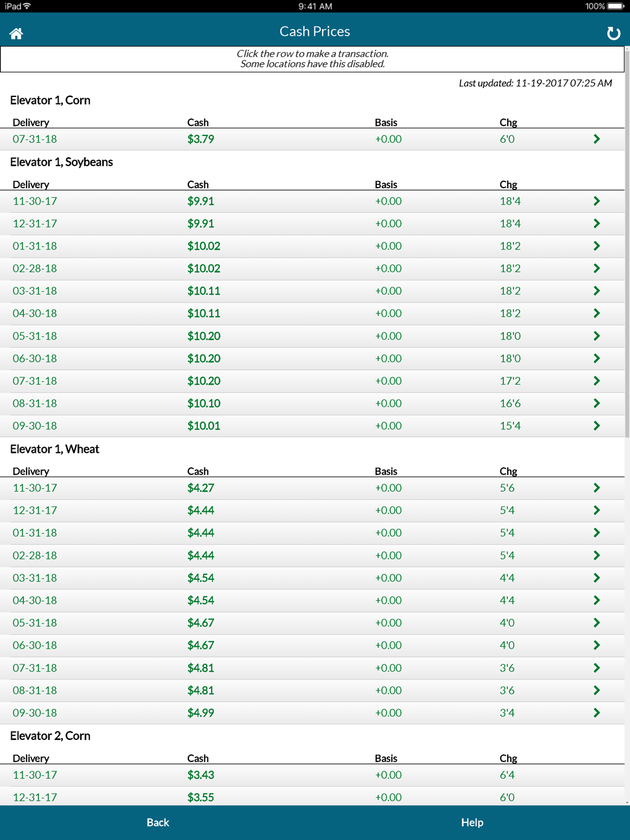Tap the Cash Prices header title
The width and height of the screenshot is (630, 840).
(x=315, y=31)
